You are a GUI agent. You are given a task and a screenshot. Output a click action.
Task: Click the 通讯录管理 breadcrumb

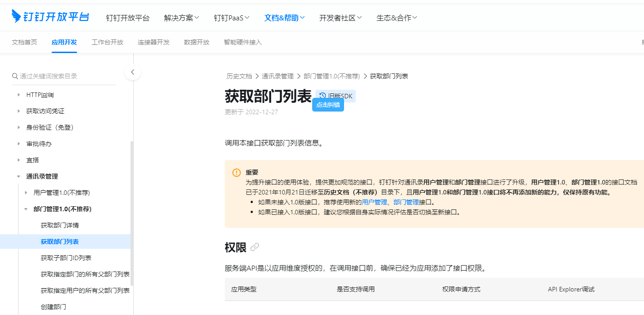[278, 76]
